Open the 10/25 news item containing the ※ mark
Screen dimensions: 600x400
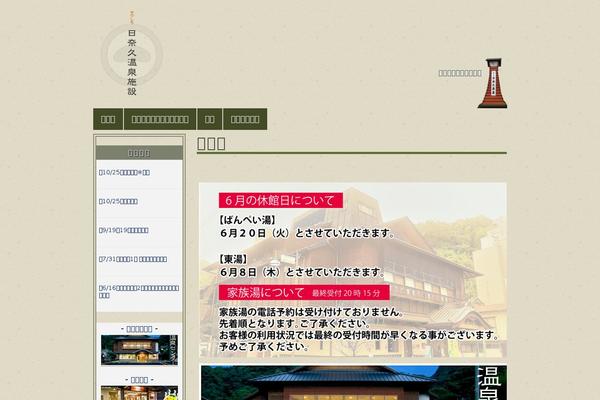tap(124, 173)
